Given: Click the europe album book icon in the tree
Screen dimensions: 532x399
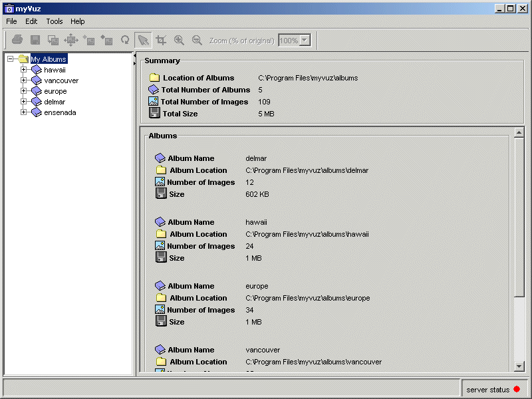Looking at the screenshot, I should [37, 91].
